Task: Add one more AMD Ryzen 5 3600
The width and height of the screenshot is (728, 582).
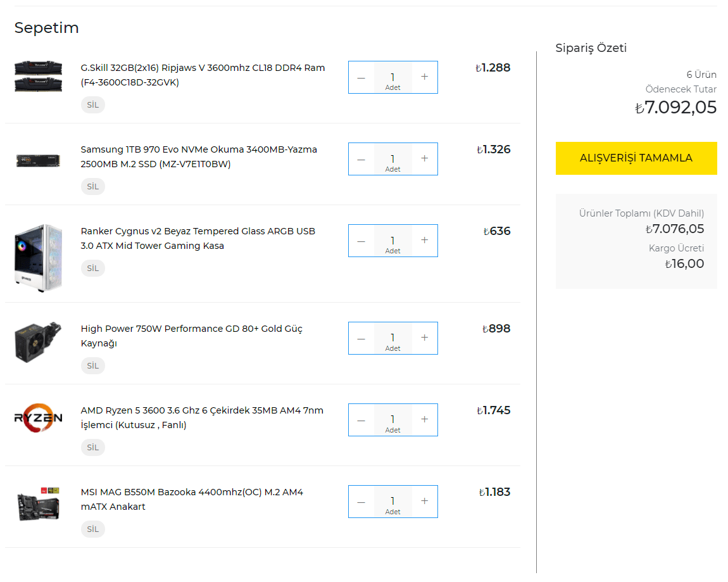Action: 424,420
